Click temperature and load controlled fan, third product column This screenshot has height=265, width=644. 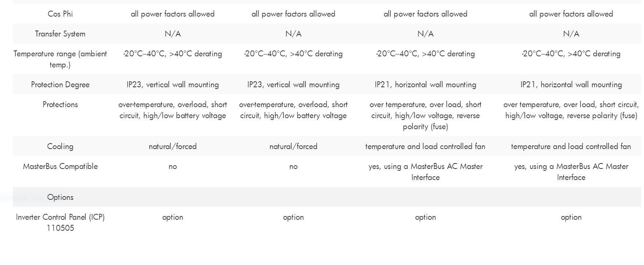point(425,146)
